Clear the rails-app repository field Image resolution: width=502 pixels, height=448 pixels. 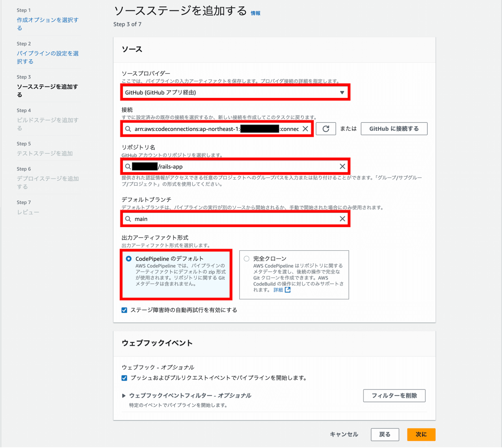coord(343,167)
